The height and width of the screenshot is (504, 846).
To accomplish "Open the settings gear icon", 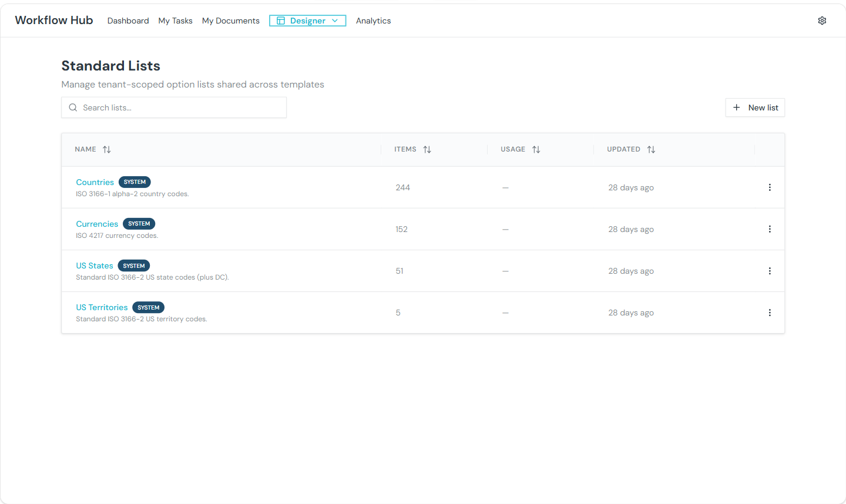I will [822, 21].
